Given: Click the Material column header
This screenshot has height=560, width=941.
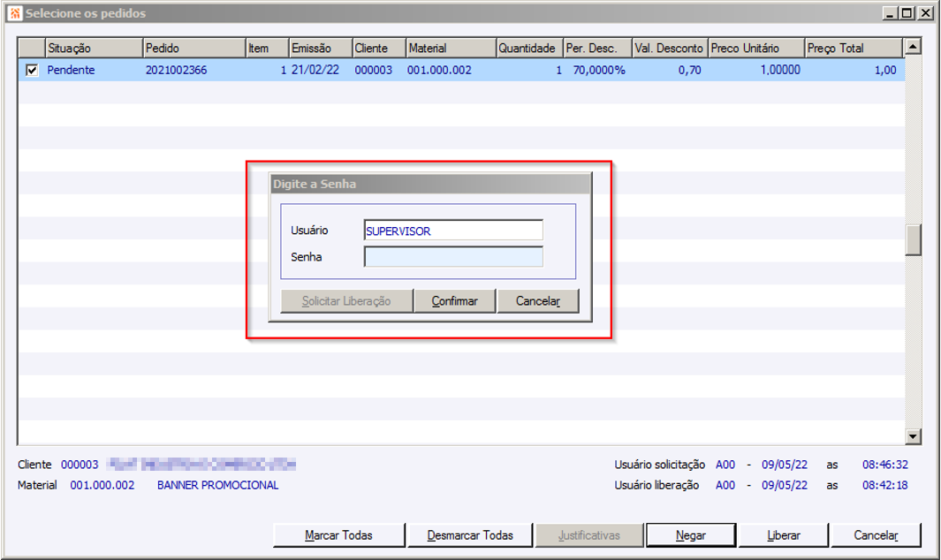Looking at the screenshot, I should [x=452, y=48].
